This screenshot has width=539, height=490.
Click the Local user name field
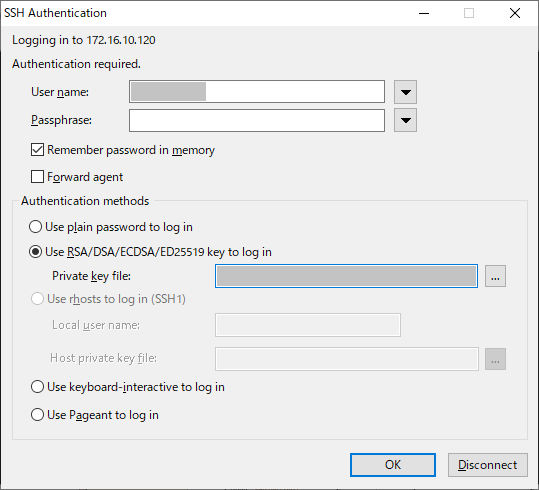pos(308,325)
